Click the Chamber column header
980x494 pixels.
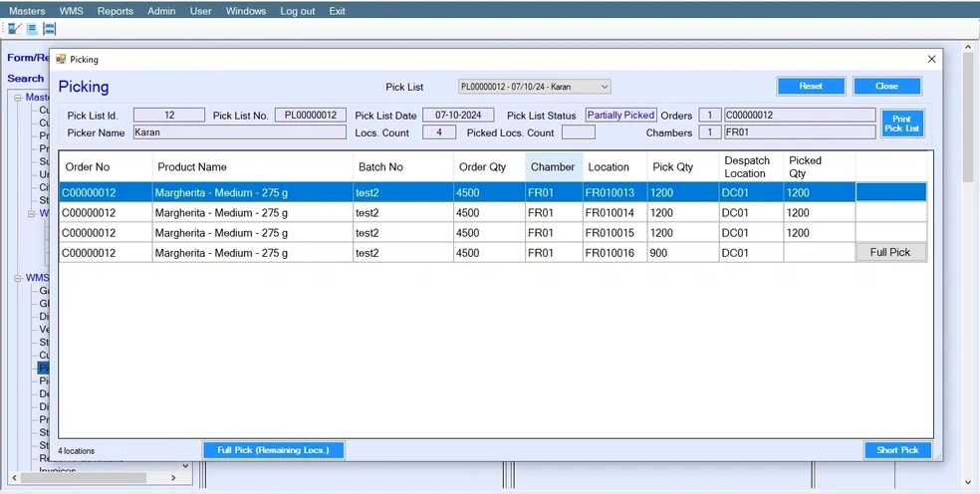coord(554,167)
